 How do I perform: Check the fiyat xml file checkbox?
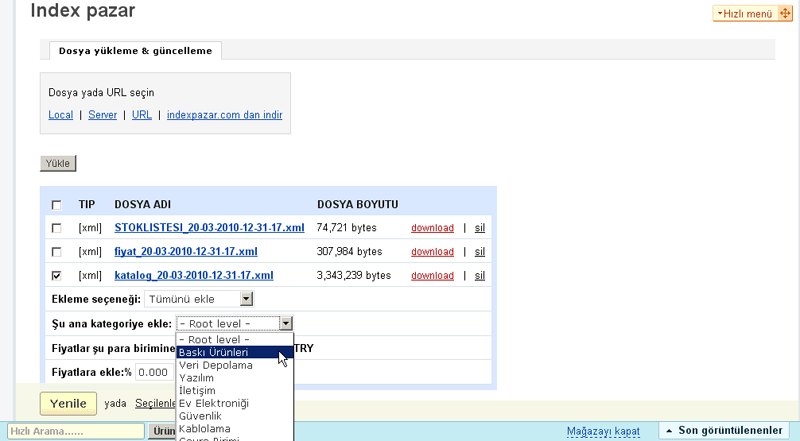click(57, 252)
